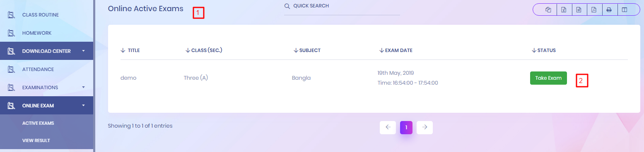
Task: Sort the table by Title
Action: click(130, 50)
